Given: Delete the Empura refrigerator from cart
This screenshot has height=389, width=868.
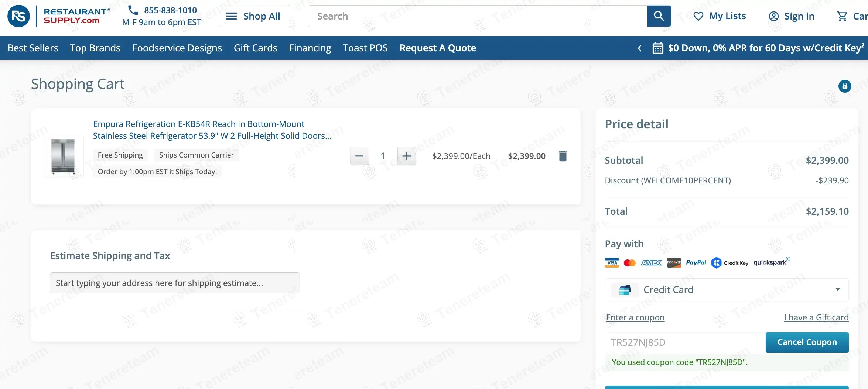Looking at the screenshot, I should click(x=563, y=156).
